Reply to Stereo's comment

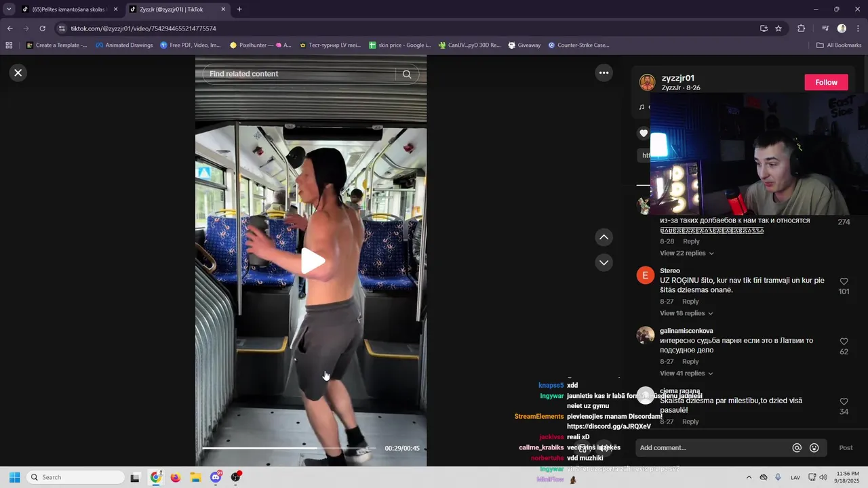click(x=690, y=302)
